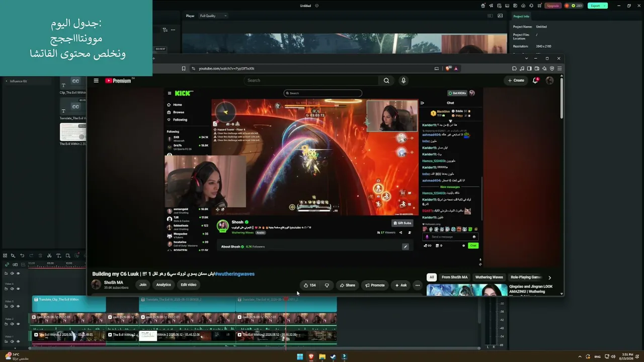Select the text tool in timeline toolbar
Image resolution: width=644 pixels, height=362 pixels.
click(x=58, y=255)
